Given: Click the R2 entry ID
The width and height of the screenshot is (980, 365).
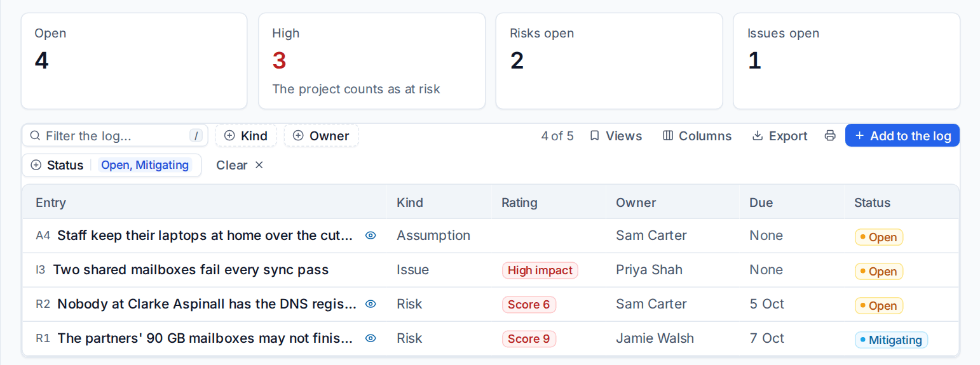Looking at the screenshot, I should (x=43, y=304).
